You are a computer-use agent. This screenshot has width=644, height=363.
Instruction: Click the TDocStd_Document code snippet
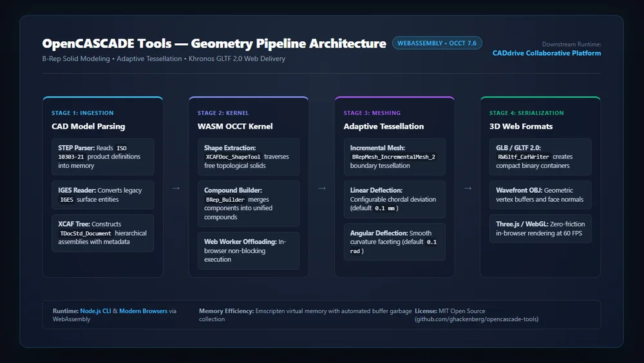[86, 233]
